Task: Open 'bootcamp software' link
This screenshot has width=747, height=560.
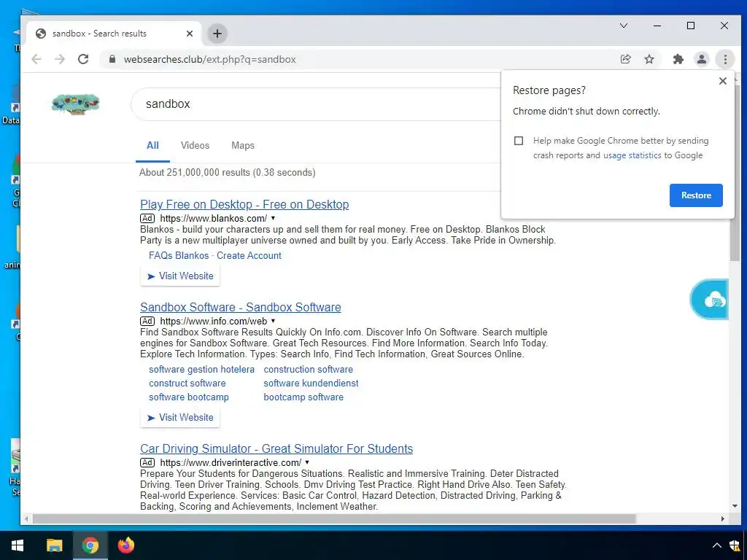Action: point(303,397)
